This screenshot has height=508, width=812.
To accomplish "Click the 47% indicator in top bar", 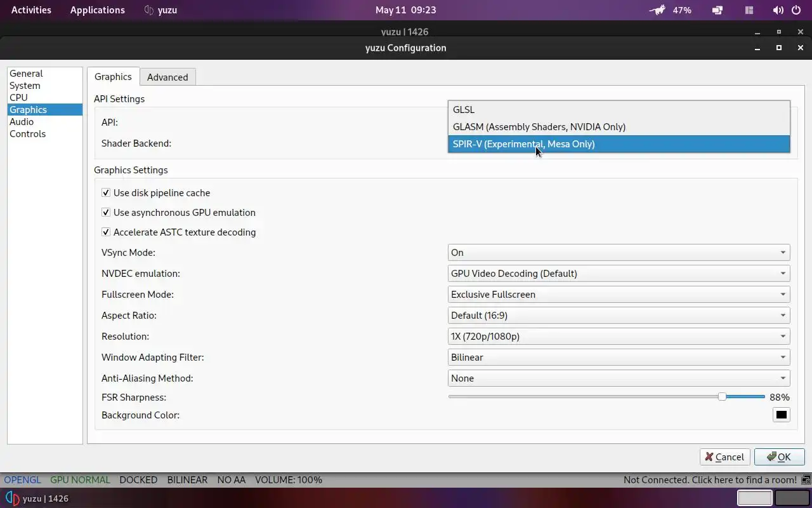I will [x=682, y=10].
